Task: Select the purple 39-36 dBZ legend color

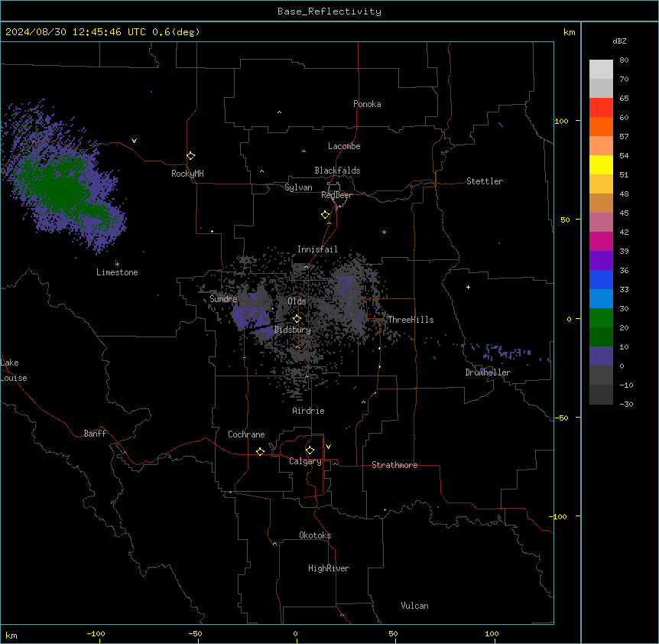Action: (x=601, y=261)
